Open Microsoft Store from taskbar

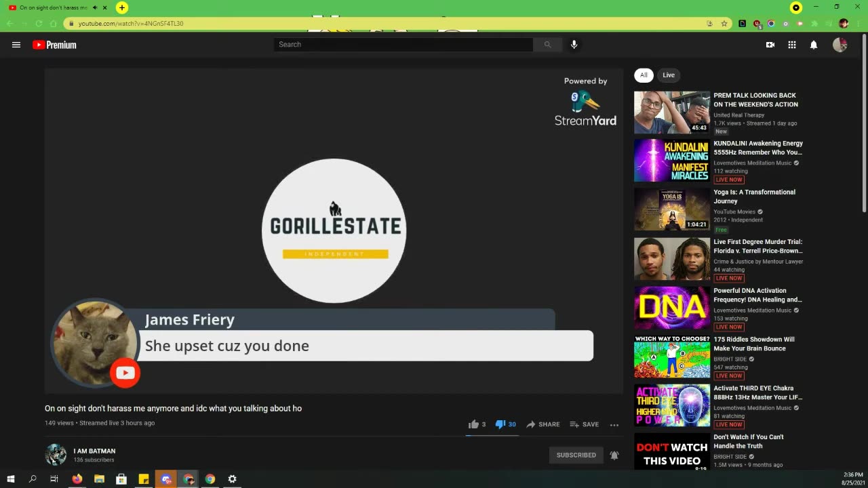pyautogui.click(x=121, y=479)
